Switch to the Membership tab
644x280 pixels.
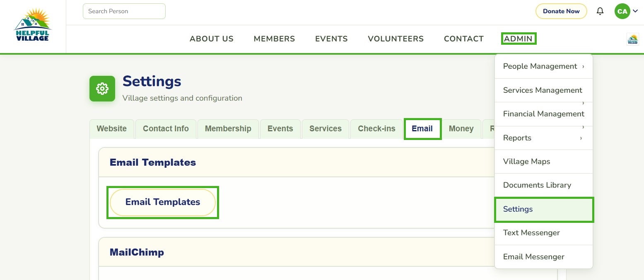(x=228, y=129)
